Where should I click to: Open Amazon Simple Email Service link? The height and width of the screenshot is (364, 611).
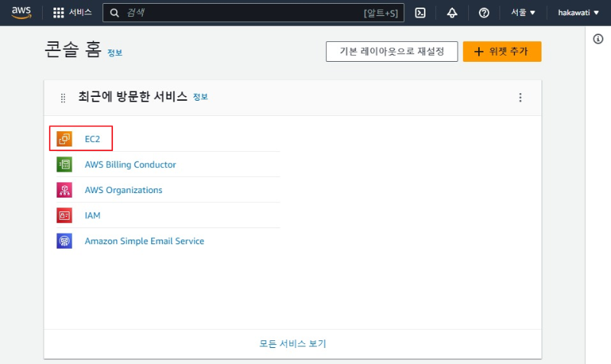coord(144,241)
